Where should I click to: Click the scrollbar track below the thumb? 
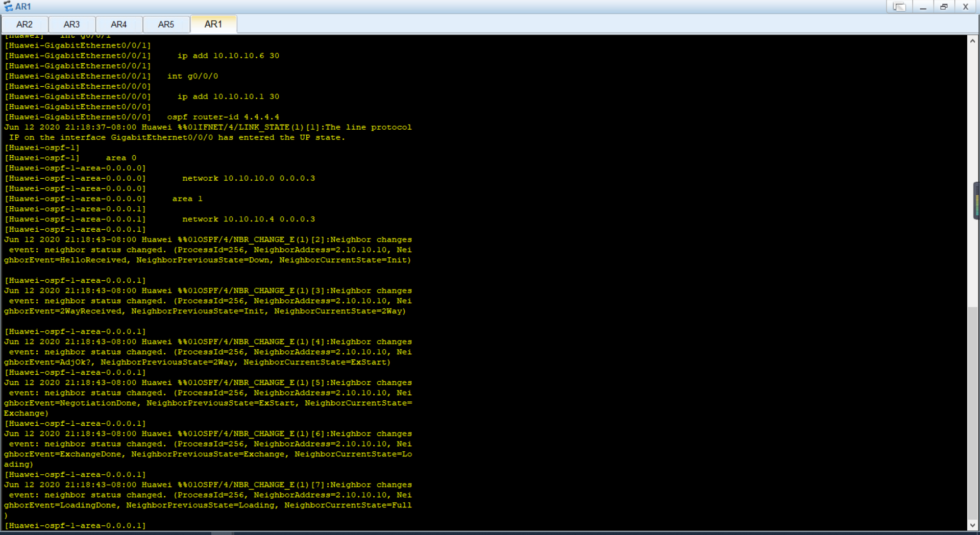974,357
